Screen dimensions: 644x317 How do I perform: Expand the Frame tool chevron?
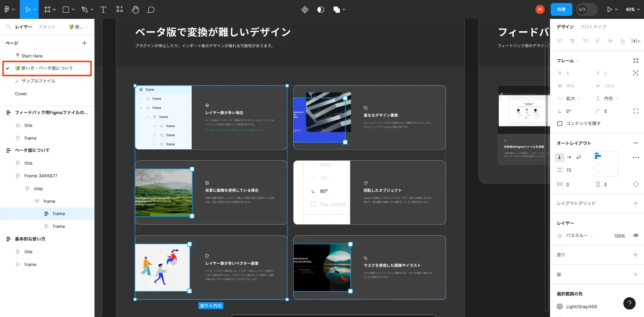[54, 10]
